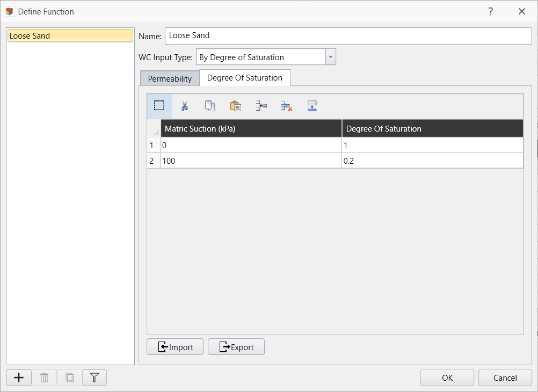Click the help question mark icon
The height and width of the screenshot is (392, 538).
pyautogui.click(x=491, y=12)
